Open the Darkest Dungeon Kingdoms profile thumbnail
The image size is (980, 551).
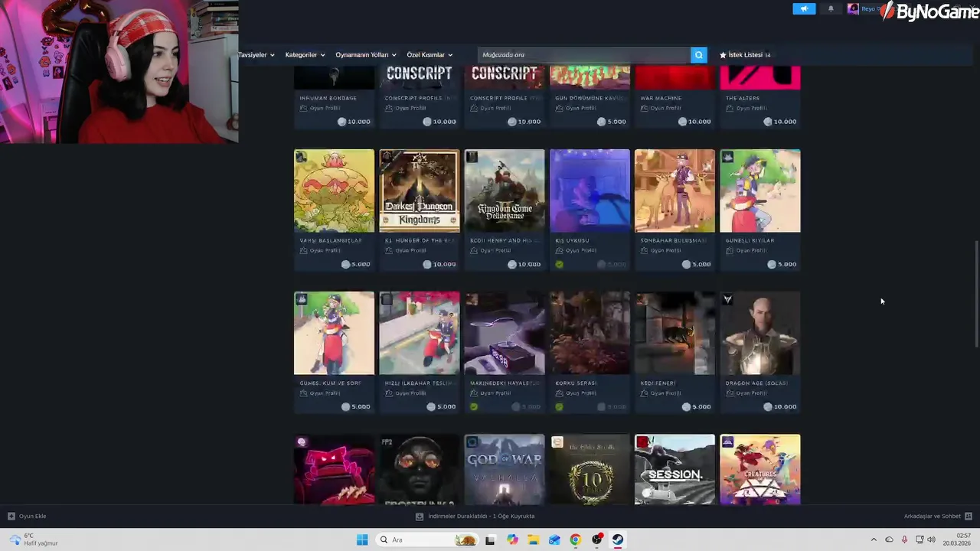(x=420, y=191)
